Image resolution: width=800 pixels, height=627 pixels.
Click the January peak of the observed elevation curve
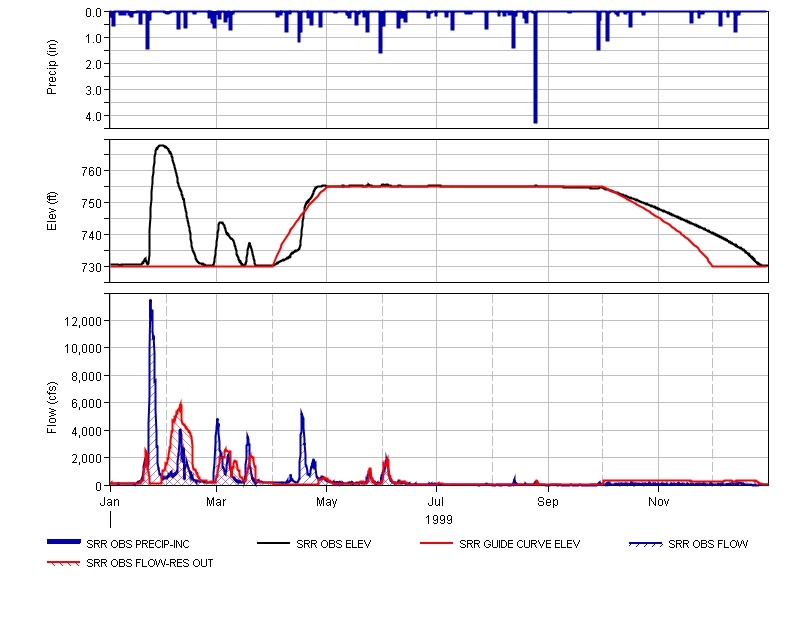(162, 146)
